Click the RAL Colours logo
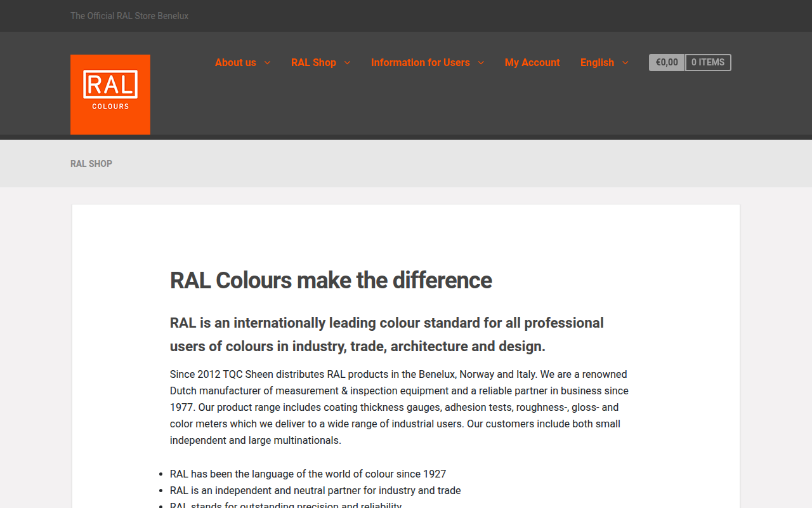 (x=110, y=95)
